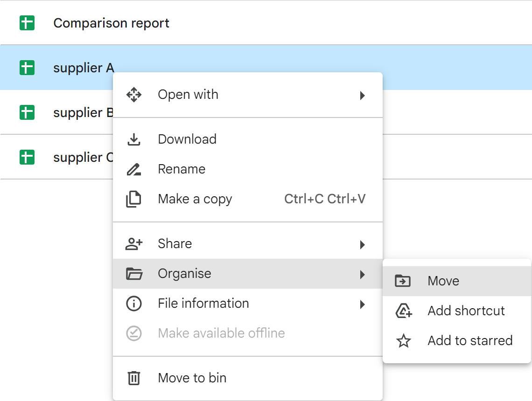Click the Ctrl+C Ctrl+V shortcut hint

click(x=325, y=199)
